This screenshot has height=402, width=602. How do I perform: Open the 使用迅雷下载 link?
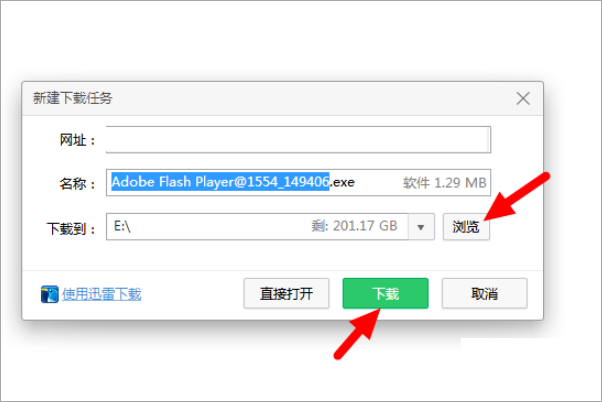tap(102, 294)
